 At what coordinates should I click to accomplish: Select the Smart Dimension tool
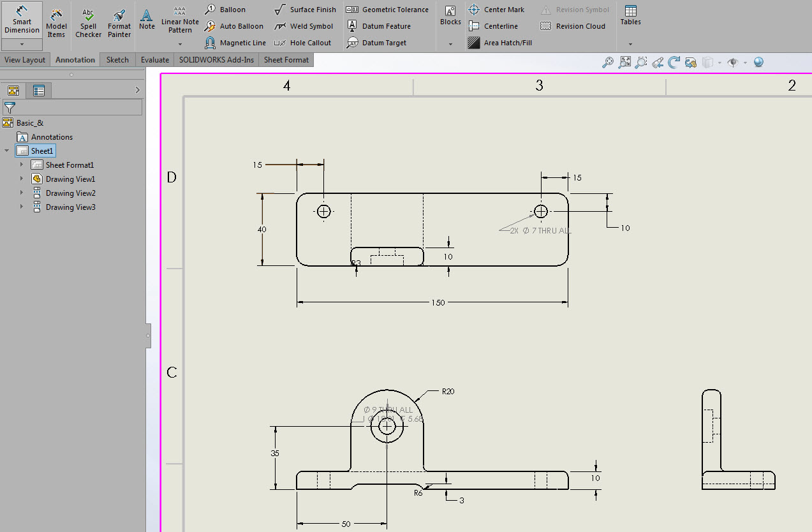pos(22,20)
